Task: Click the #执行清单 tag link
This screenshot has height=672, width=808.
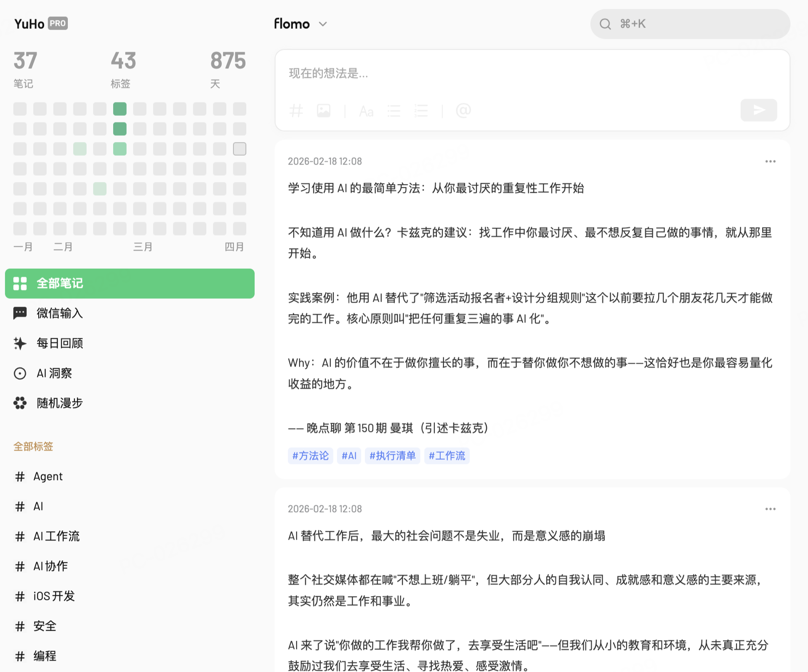Action: (392, 456)
